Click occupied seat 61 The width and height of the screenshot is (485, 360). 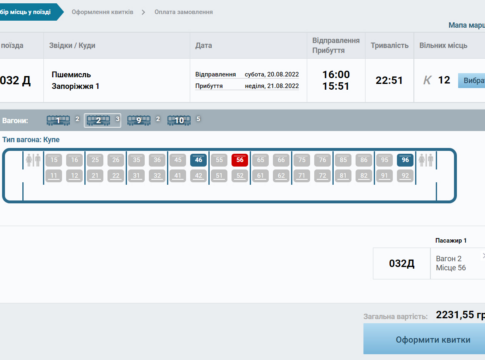click(x=260, y=176)
